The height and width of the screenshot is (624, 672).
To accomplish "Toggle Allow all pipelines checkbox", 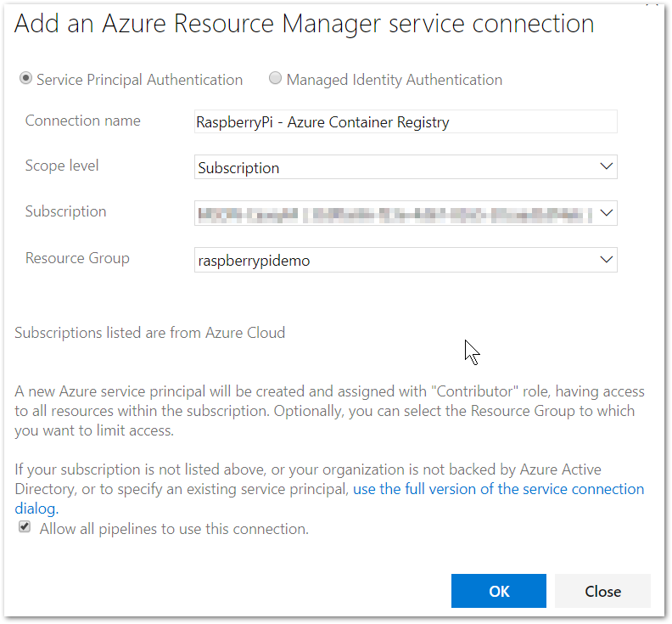I will [x=25, y=526].
